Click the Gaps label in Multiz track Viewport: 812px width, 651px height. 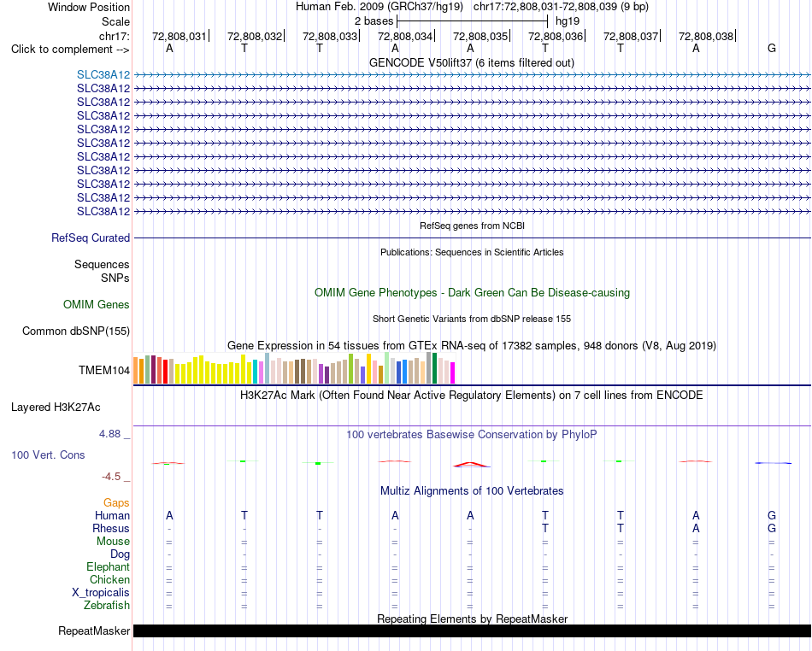point(116,503)
